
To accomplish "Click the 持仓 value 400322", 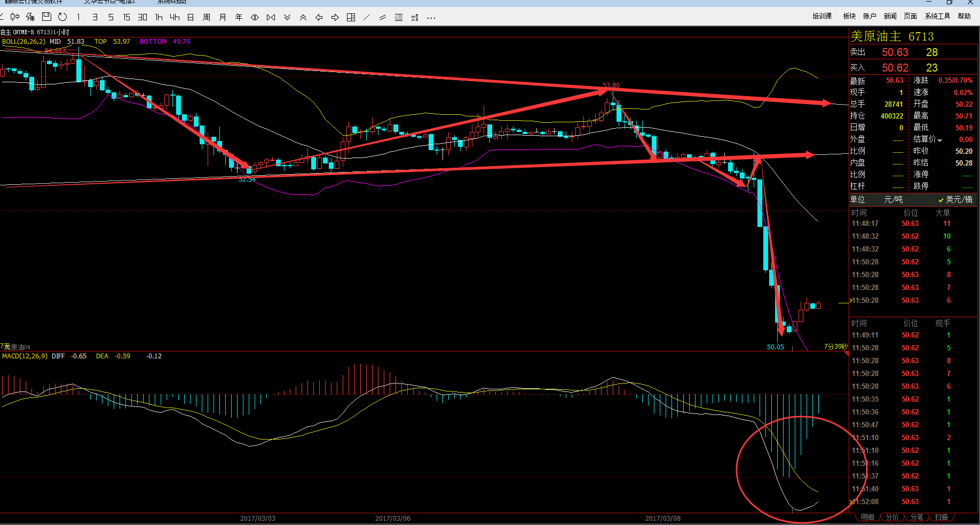I will (x=891, y=116).
